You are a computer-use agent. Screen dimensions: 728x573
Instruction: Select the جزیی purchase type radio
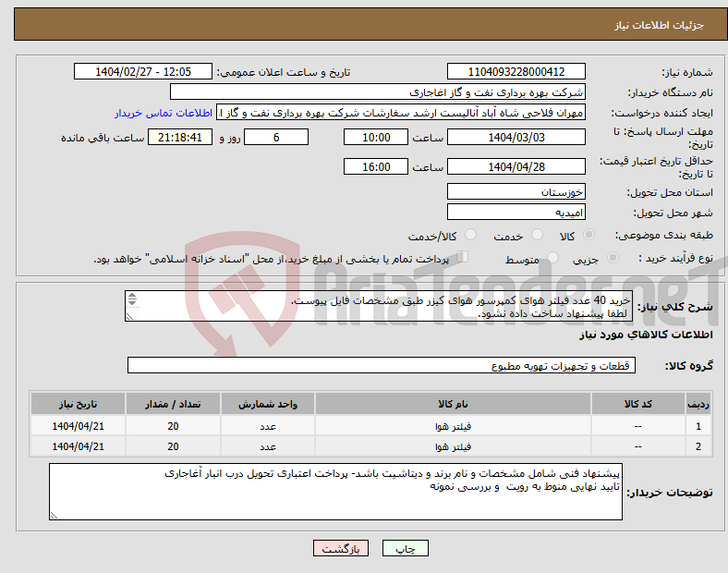[613, 258]
